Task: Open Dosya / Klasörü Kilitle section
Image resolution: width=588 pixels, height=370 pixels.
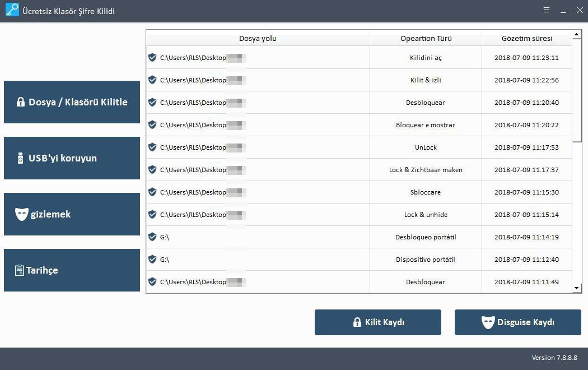Action: (x=72, y=102)
